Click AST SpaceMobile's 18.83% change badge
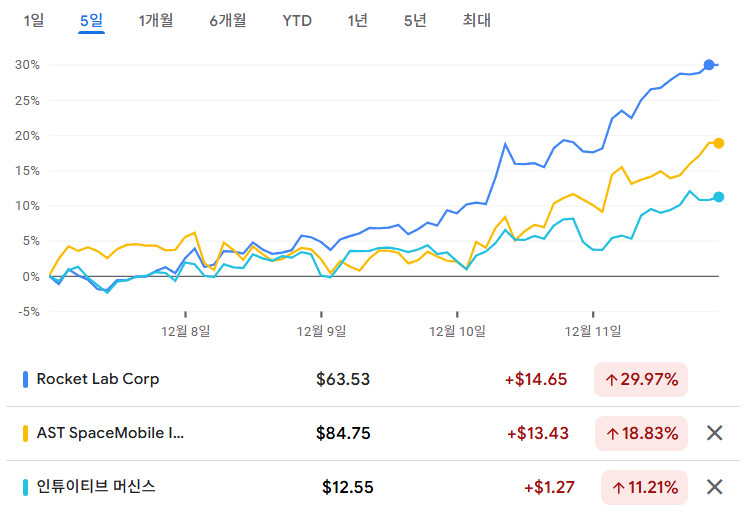 (x=641, y=433)
